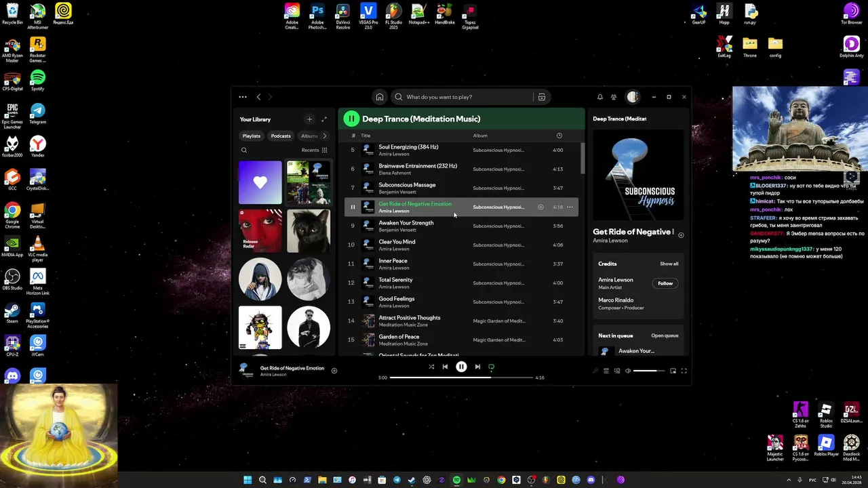
Task: Open Magic Garden album link for Garden of Peace
Action: pos(499,340)
